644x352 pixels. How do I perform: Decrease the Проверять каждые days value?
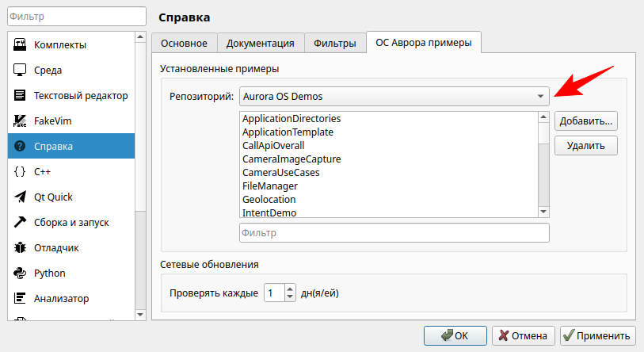290,297
